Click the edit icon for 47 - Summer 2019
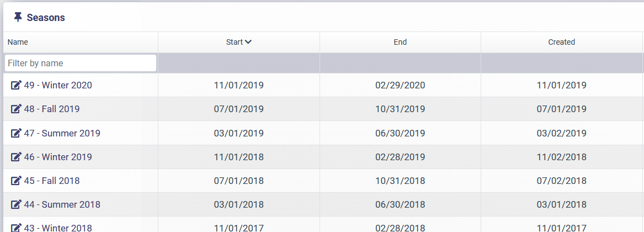This screenshot has height=232, width=644. (x=16, y=133)
